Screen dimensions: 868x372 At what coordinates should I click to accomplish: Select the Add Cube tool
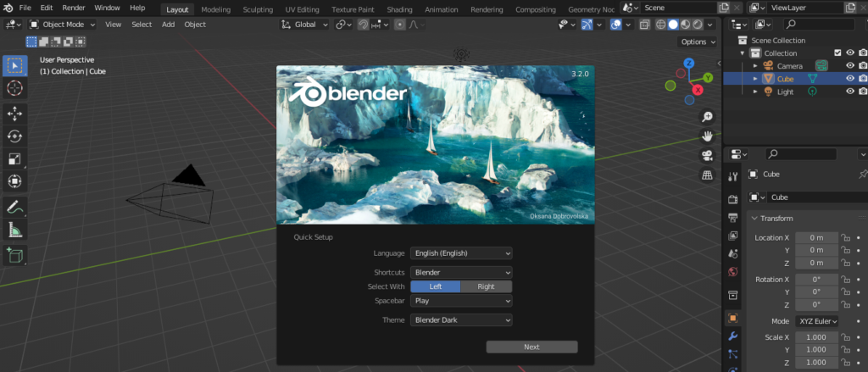click(x=15, y=256)
